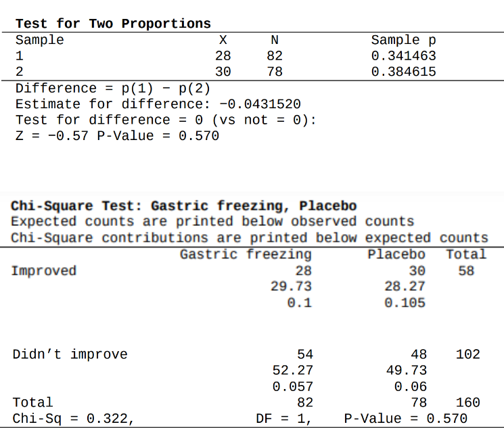Click the Z = −0.57 statistic
Image resolution: width=504 pixels, height=433 pixels.
coord(53,136)
